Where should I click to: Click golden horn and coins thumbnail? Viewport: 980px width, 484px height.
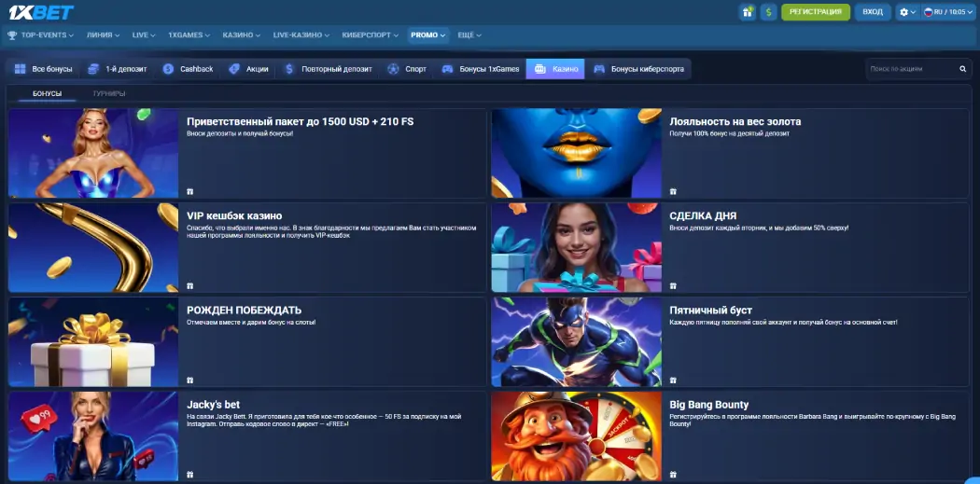[x=93, y=247]
